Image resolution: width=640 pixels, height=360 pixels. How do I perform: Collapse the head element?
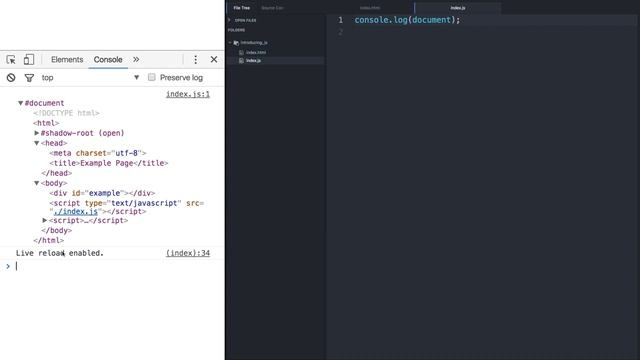[36, 143]
